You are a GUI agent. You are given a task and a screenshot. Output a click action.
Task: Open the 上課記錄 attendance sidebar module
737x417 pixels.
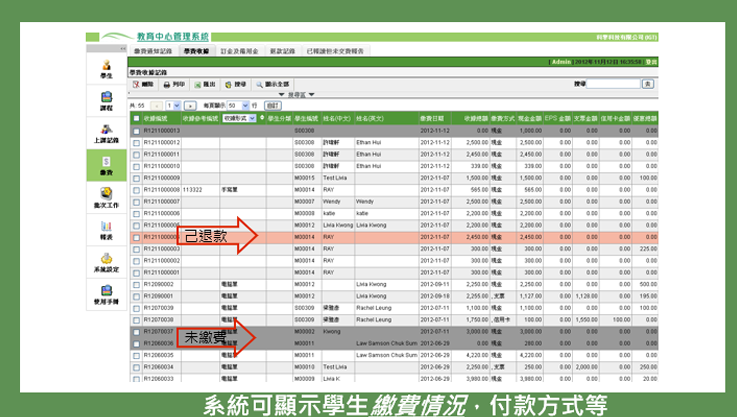[x=107, y=134]
